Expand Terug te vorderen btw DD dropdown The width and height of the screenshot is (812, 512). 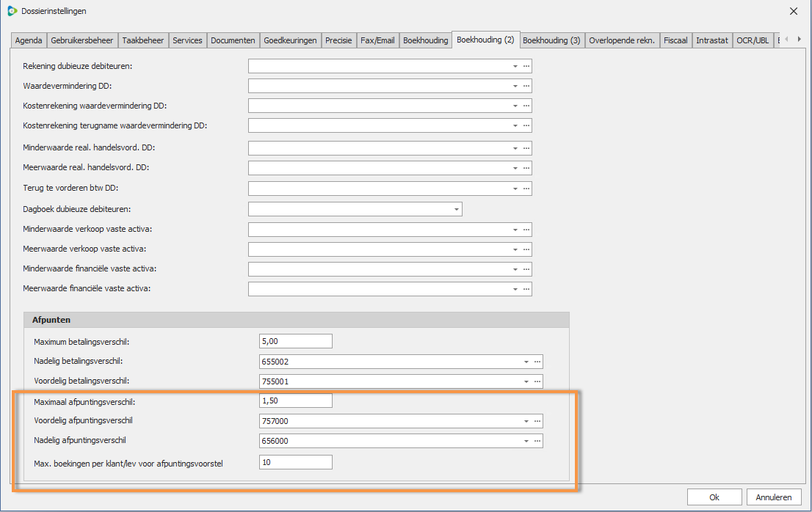(515, 189)
